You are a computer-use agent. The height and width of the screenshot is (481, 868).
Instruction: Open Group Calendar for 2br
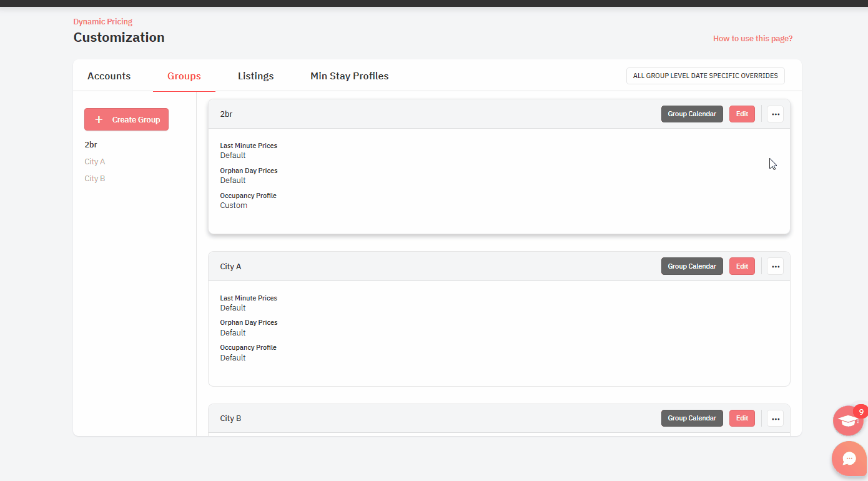[x=692, y=114]
